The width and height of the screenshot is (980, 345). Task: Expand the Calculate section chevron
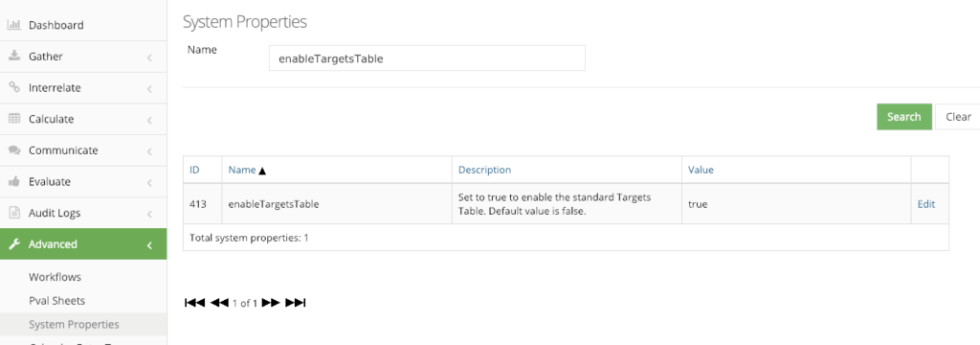click(x=149, y=120)
